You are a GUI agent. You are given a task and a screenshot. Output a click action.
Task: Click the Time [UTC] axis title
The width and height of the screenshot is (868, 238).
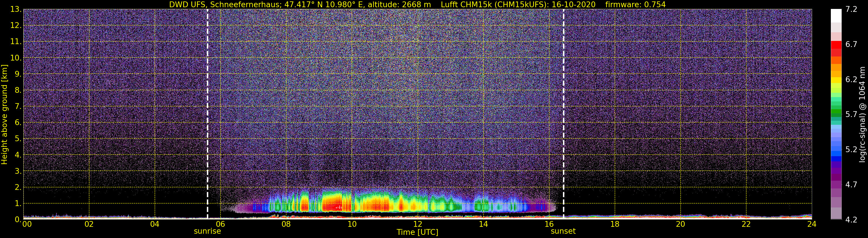pos(417,232)
